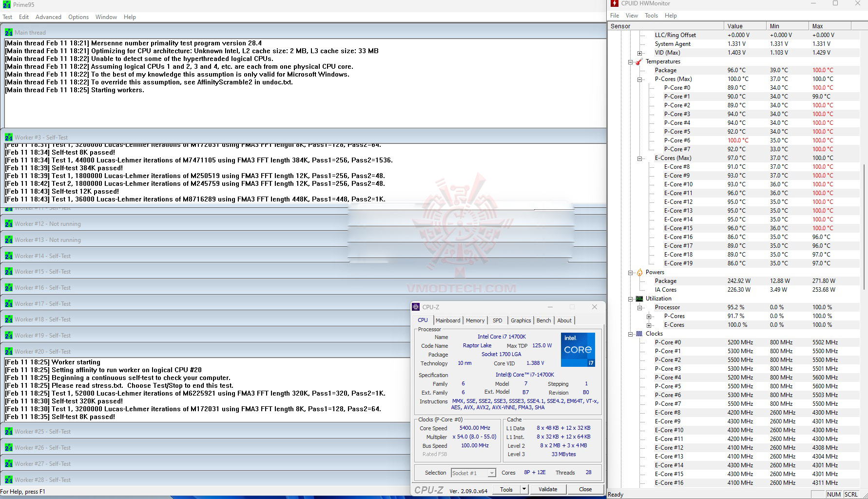This screenshot has width=868, height=499.
Task: Switch to the Mainboard tab in CPU-Z
Action: [448, 320]
